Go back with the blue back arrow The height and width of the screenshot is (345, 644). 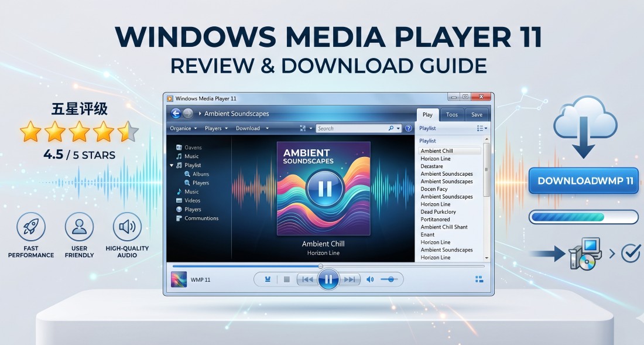pos(176,114)
